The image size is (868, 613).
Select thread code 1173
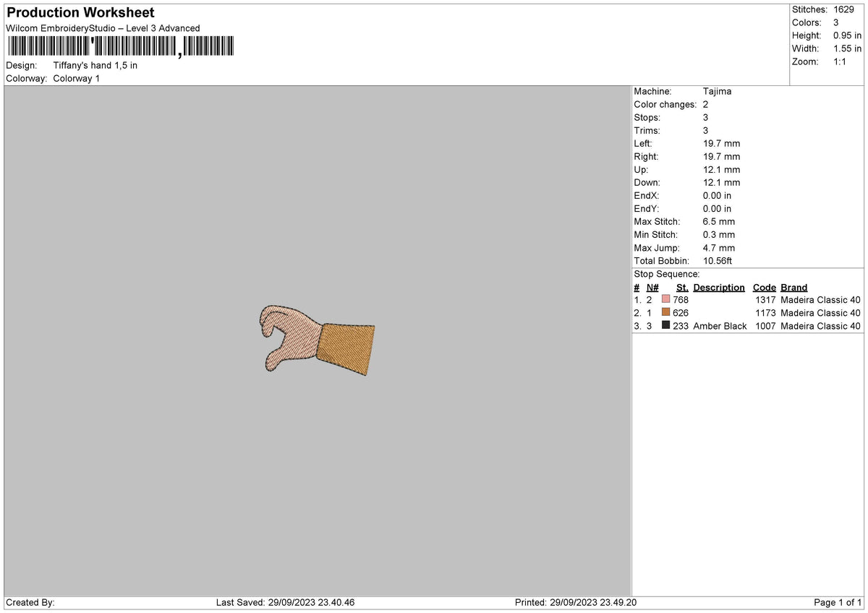click(x=765, y=312)
